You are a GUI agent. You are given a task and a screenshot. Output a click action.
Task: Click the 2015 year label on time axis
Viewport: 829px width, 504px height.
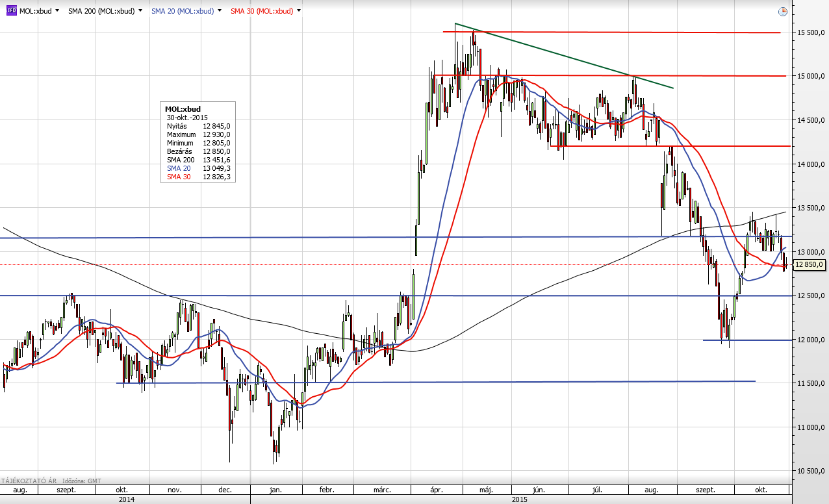point(520,499)
